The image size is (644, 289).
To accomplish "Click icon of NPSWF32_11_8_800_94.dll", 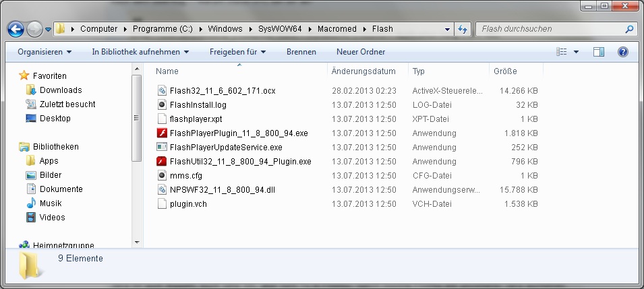I will click(162, 190).
